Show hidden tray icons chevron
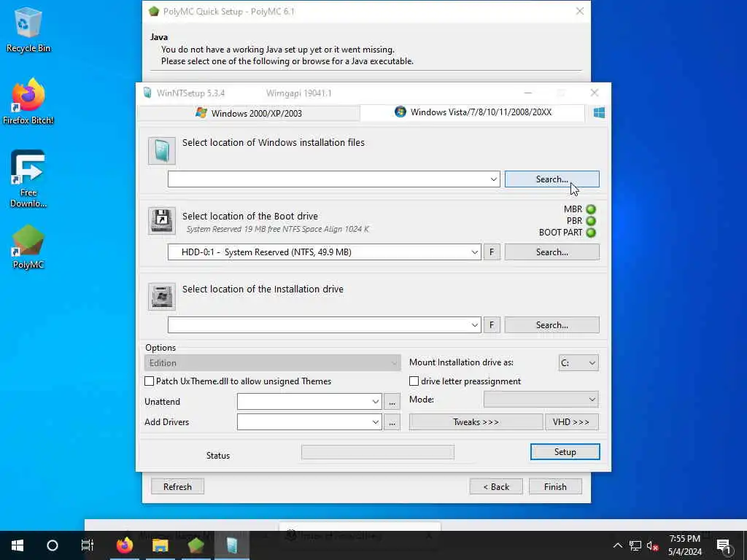This screenshot has height=560, width=747. tap(617, 545)
